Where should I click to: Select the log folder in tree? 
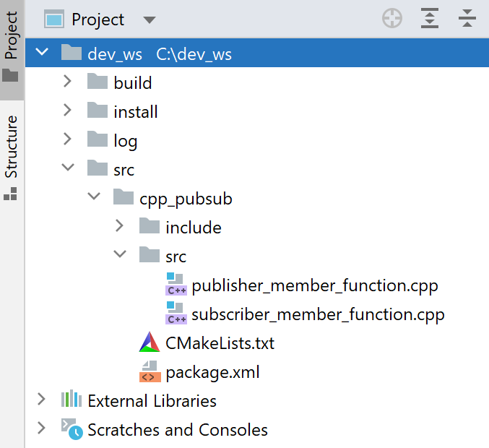(125, 141)
